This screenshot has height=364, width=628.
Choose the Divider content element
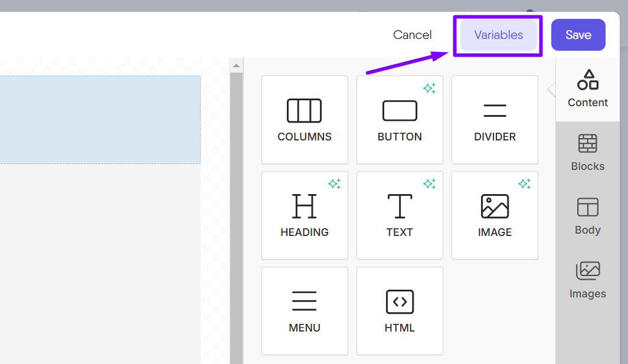coord(495,120)
